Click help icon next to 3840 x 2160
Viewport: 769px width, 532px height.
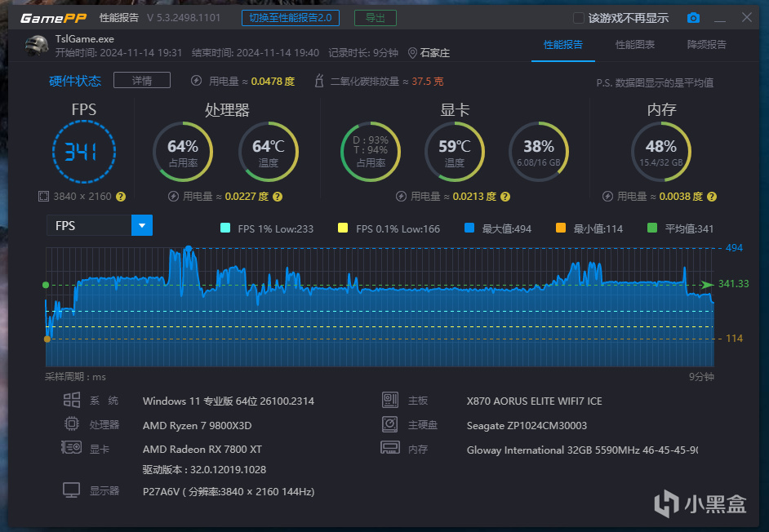121,197
